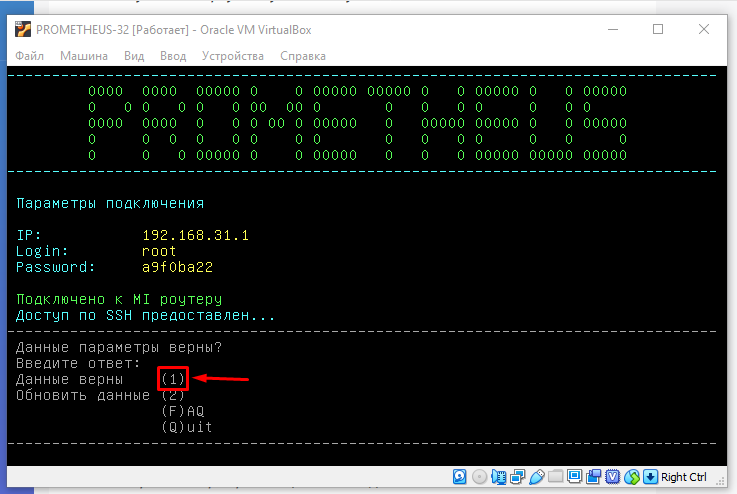Open the Устройства menu
Viewport: 737px width, 494px height.
pos(233,56)
